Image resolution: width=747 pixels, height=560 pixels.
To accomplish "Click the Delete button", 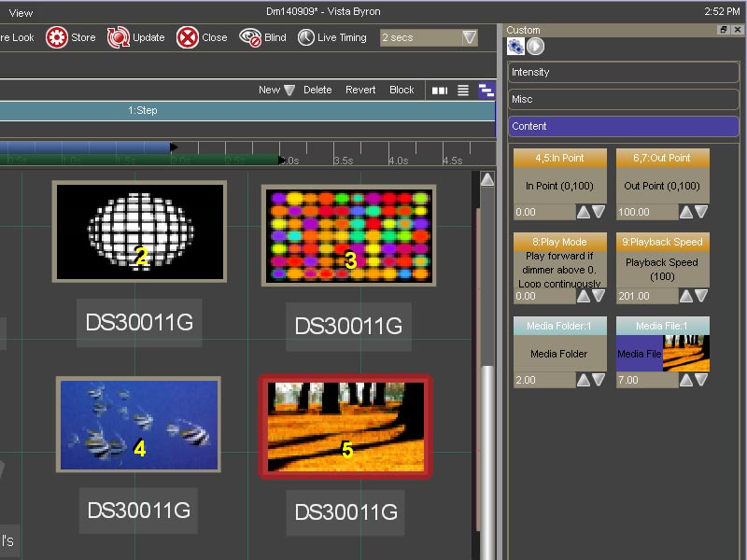I will pyautogui.click(x=317, y=91).
